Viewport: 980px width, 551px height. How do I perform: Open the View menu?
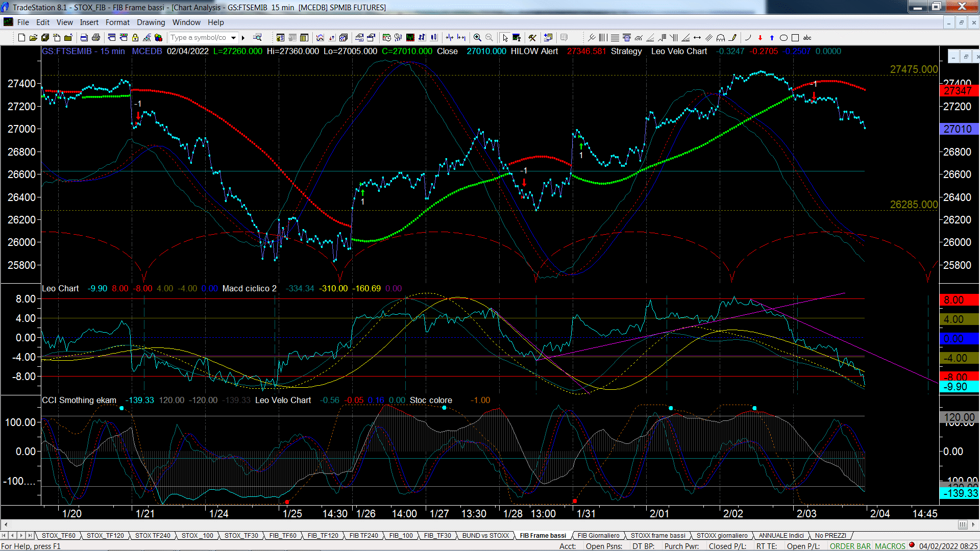(x=64, y=22)
